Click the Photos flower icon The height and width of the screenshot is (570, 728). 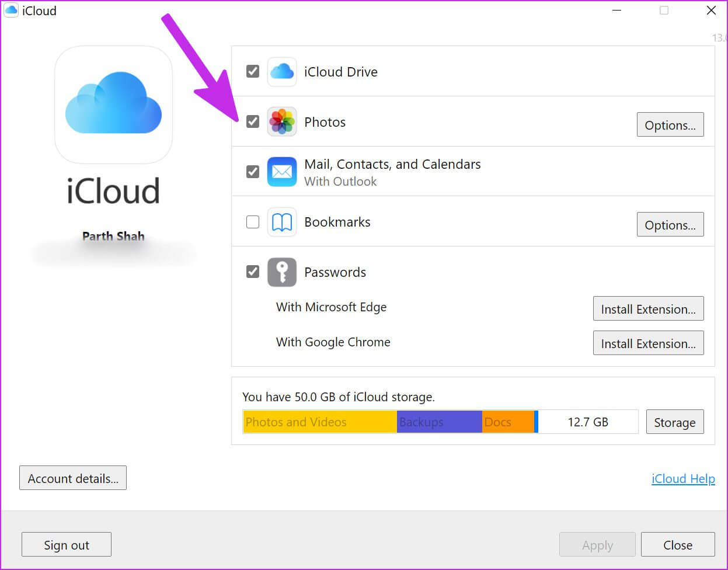282,122
